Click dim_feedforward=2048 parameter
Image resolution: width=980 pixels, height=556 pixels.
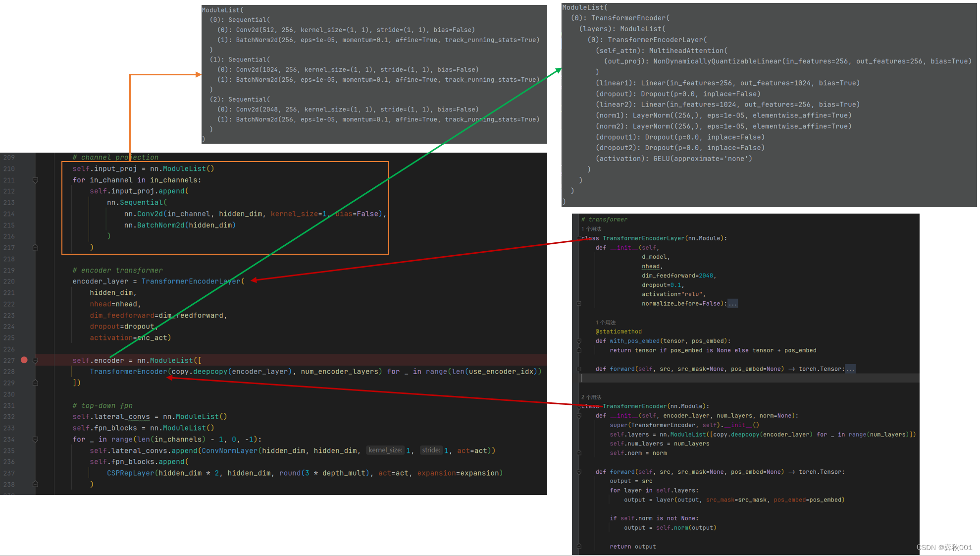(679, 276)
